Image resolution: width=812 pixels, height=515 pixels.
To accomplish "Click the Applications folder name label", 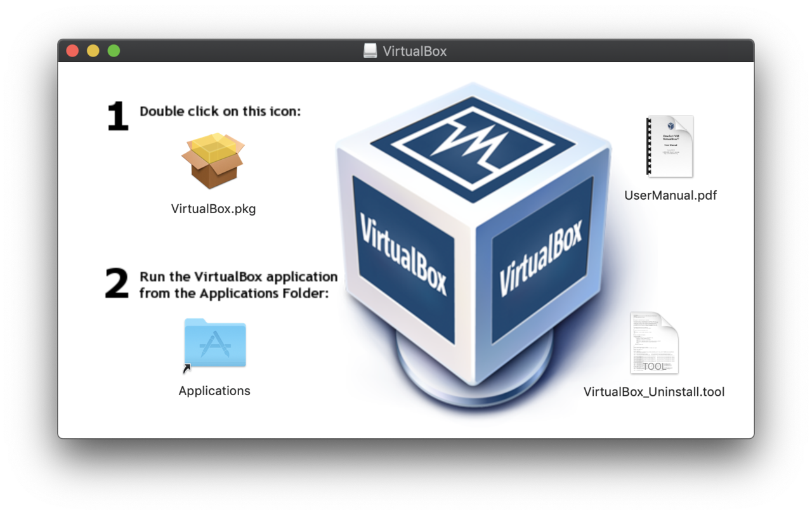I will (214, 391).
